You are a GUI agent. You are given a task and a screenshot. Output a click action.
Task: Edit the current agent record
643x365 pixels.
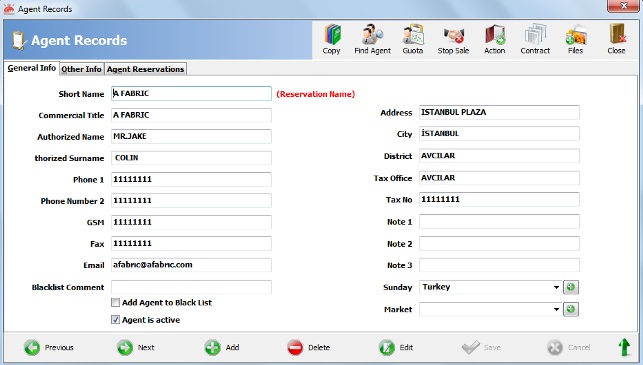point(396,348)
